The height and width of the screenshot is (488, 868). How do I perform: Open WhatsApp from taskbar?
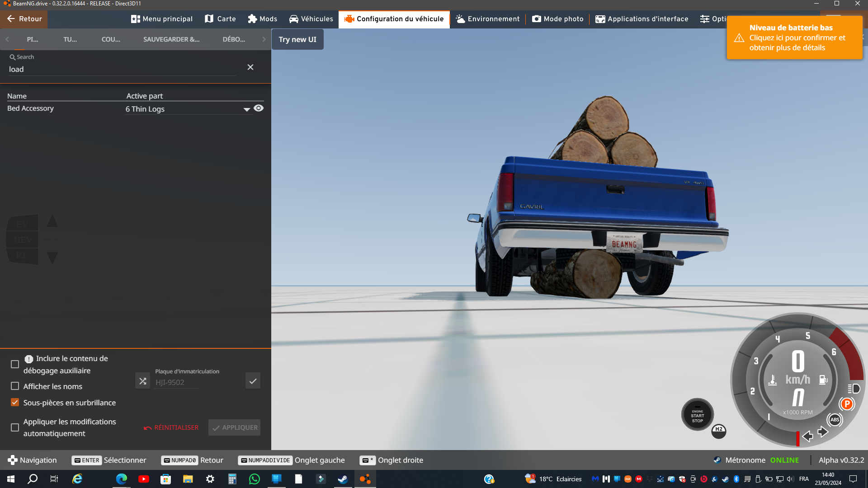click(x=255, y=479)
